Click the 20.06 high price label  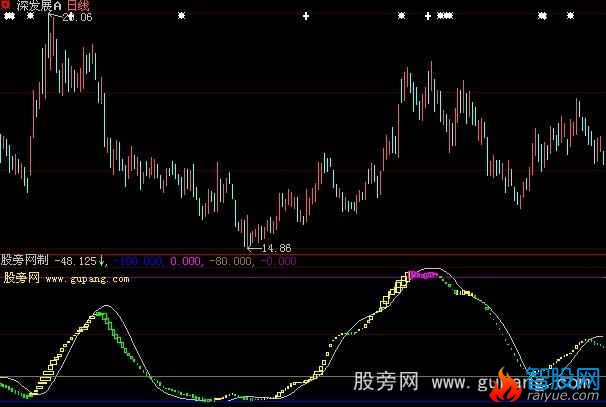pyautogui.click(x=77, y=17)
